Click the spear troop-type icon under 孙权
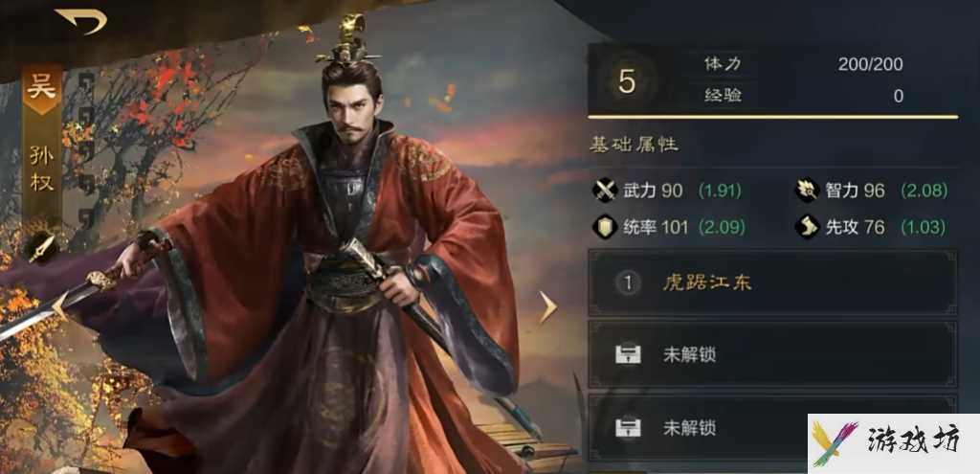 41,248
